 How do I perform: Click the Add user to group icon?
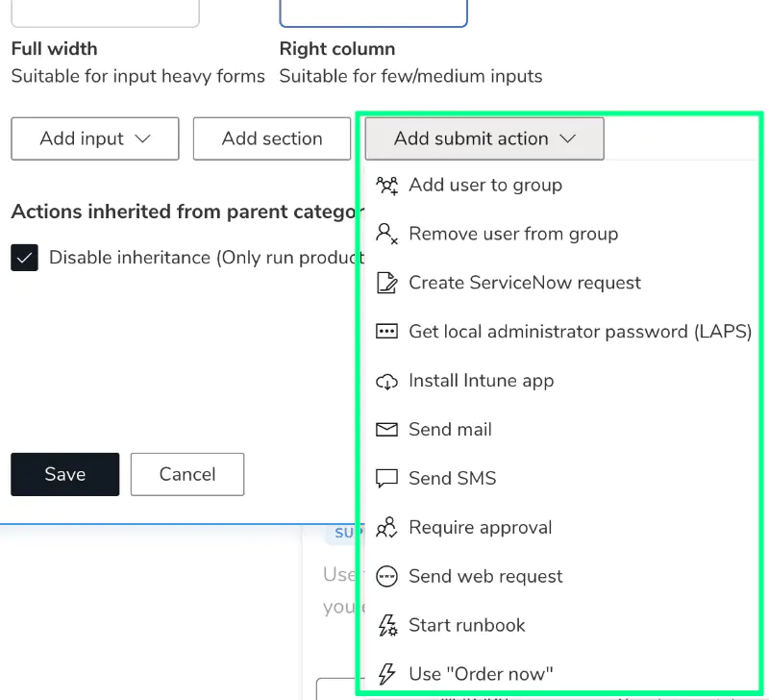coord(387,185)
